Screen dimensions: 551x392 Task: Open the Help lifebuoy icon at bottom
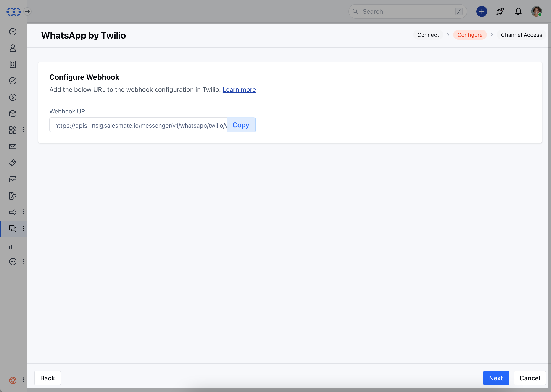tap(13, 380)
